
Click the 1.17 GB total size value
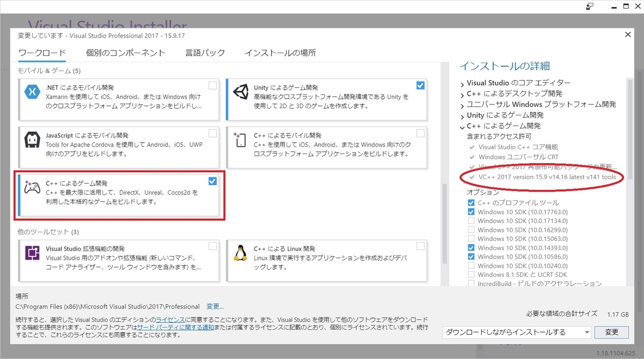click(x=618, y=314)
